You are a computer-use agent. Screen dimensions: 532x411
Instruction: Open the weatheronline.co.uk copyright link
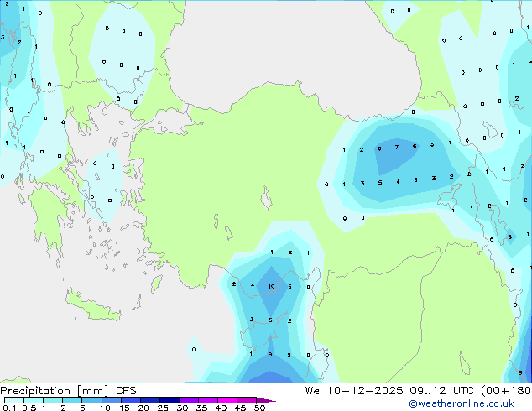click(461, 403)
